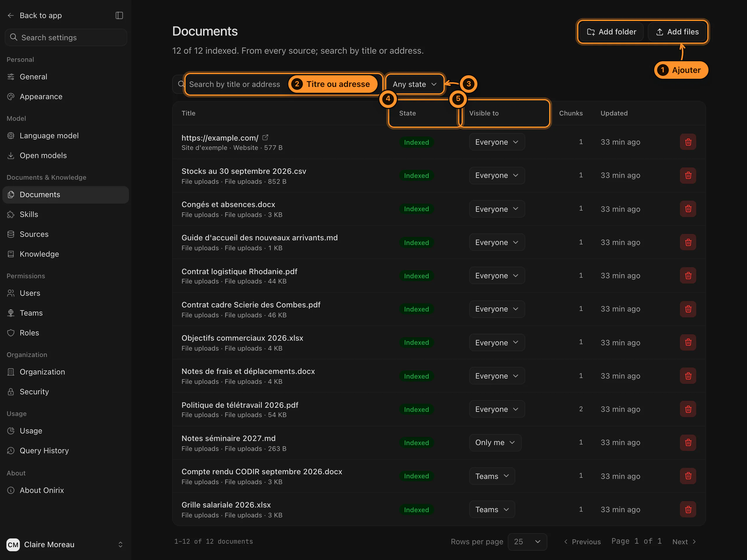The height and width of the screenshot is (560, 747).
Task: Open About Onirix page
Action: click(x=66, y=490)
